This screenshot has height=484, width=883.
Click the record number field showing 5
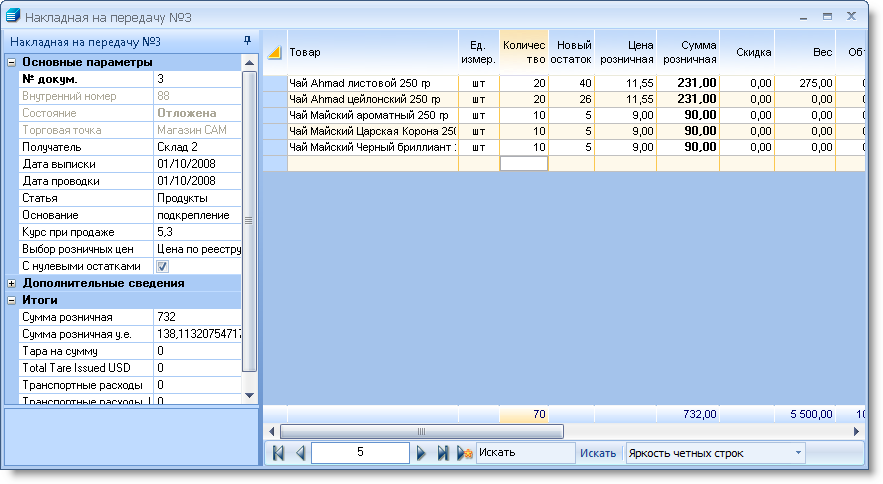(x=360, y=452)
